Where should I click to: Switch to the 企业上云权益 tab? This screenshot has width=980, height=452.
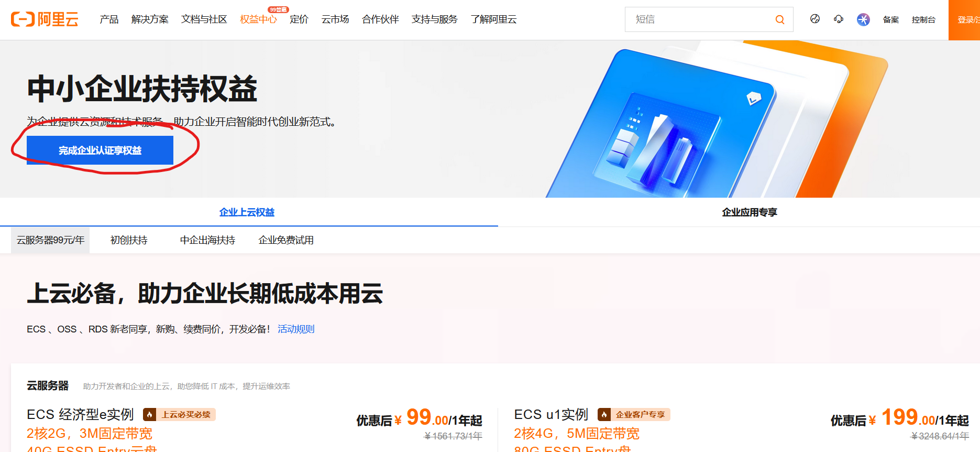pos(247,212)
